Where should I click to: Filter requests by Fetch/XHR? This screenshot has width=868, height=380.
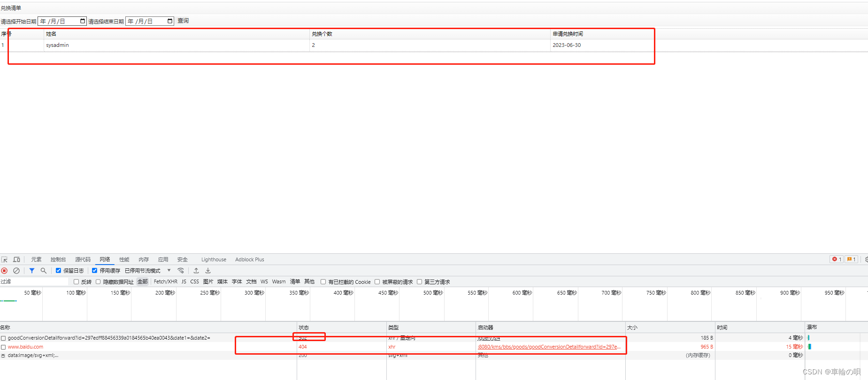click(166, 282)
